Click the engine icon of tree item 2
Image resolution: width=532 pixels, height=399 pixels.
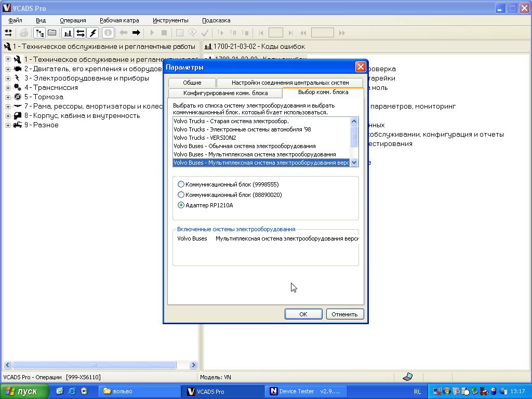coord(17,69)
